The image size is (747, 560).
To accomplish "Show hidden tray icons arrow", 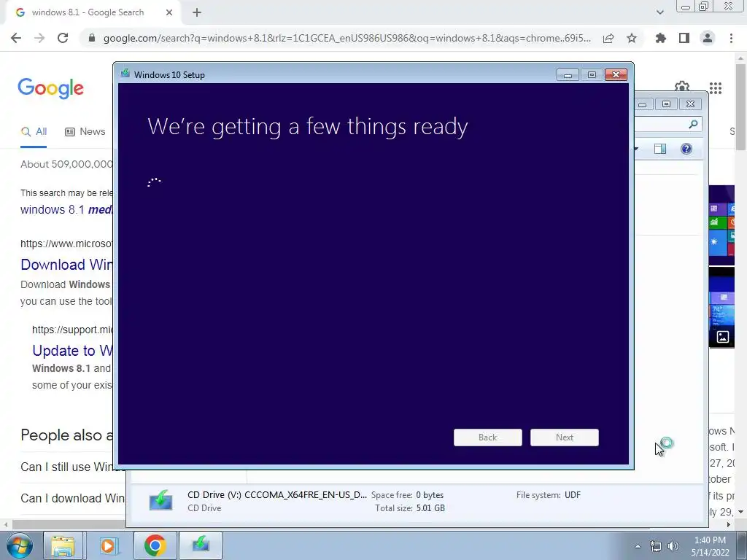I will (x=638, y=546).
